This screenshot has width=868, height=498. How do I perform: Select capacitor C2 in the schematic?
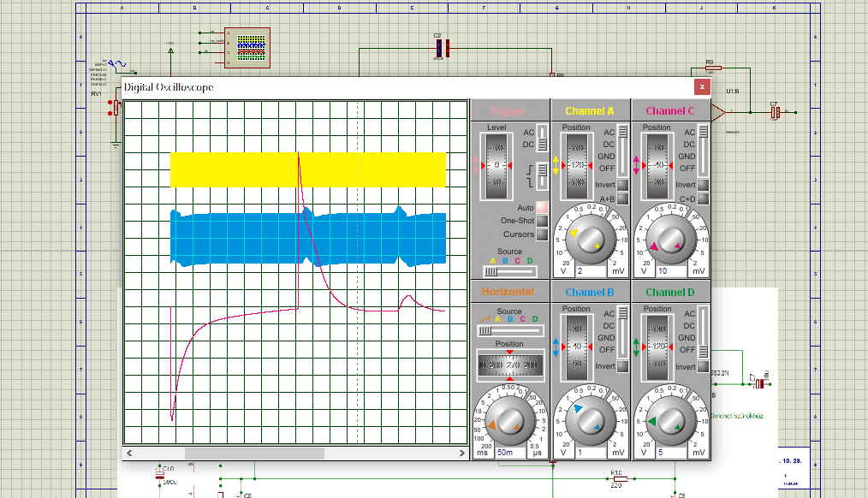442,48
